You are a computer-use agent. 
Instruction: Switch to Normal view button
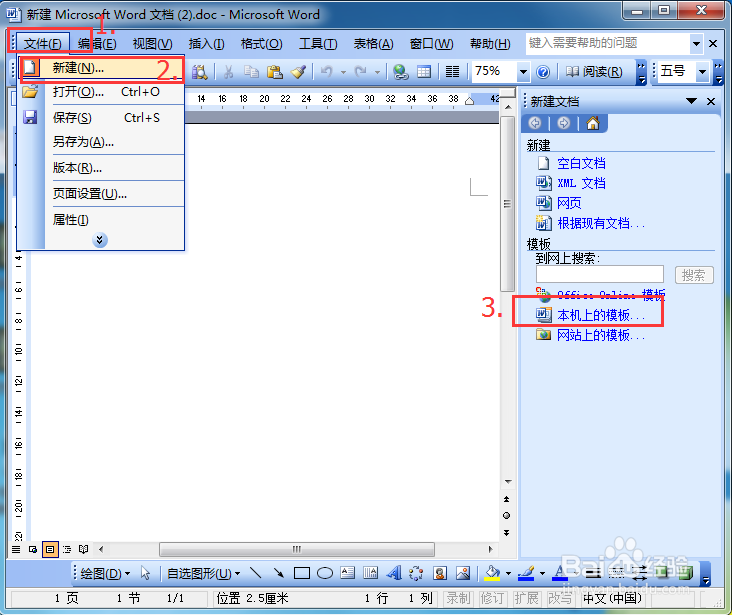tap(16, 549)
